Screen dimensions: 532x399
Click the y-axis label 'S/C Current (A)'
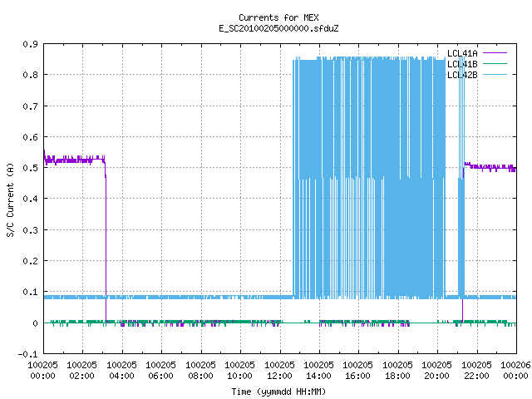[10, 199]
